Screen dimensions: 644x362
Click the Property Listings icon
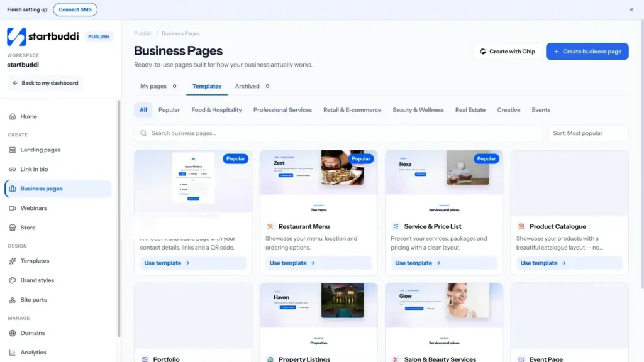point(270,359)
